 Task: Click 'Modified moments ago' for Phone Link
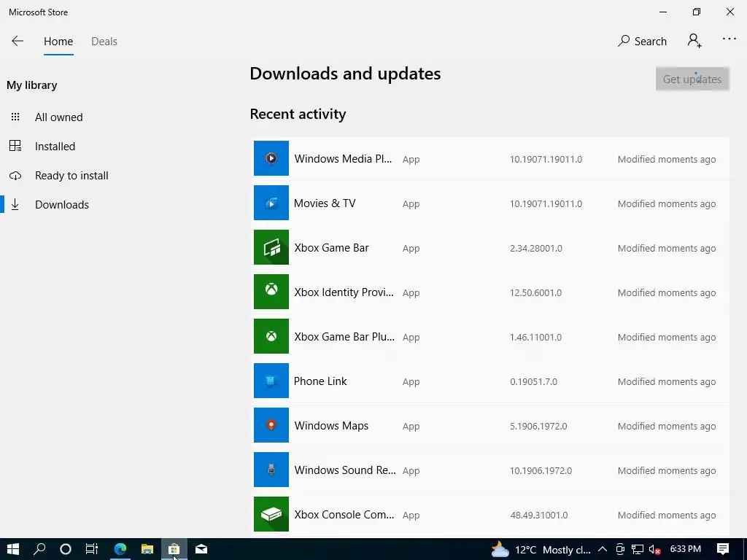(667, 382)
